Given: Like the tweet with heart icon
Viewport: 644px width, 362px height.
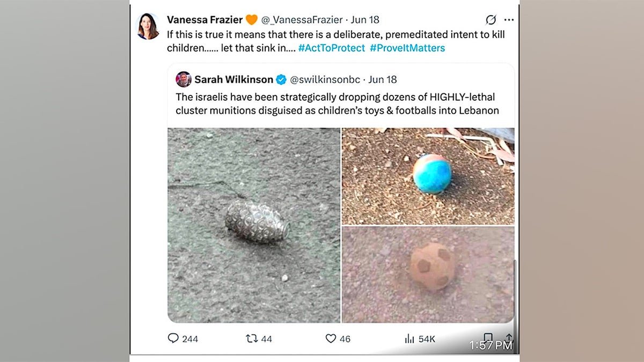Looking at the screenshot, I should pyautogui.click(x=331, y=338).
